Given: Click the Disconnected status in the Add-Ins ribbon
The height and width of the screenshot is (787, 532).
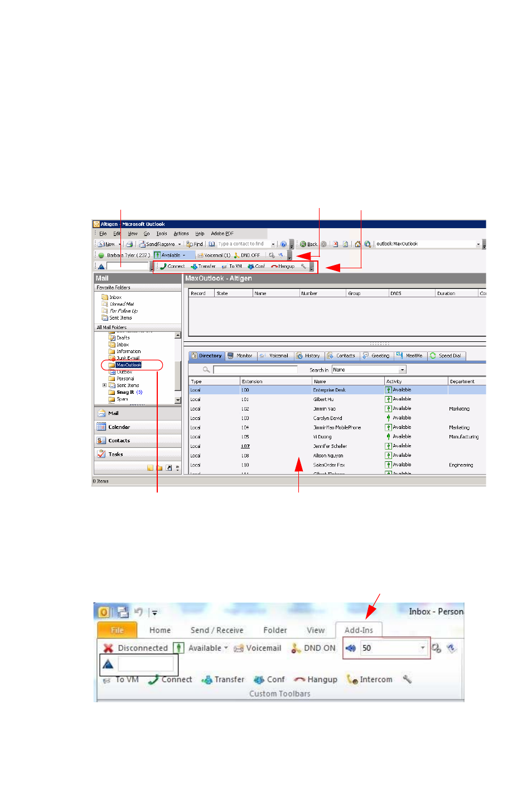Looking at the screenshot, I should 136,648.
